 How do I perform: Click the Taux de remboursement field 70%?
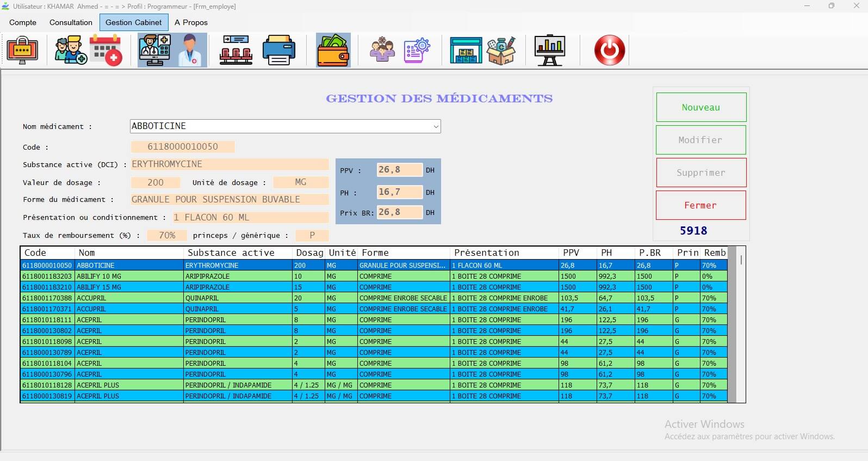(168, 235)
